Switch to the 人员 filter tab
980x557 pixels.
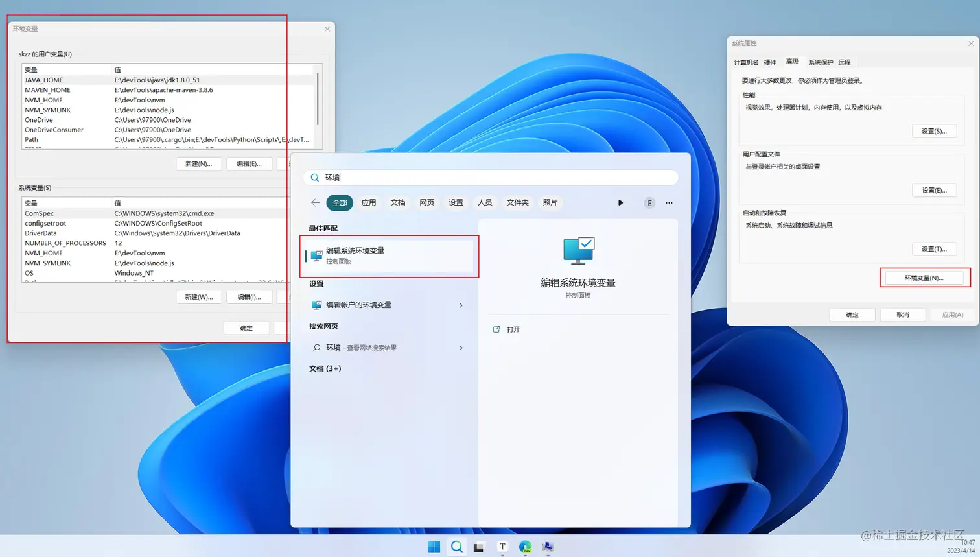[x=485, y=203]
